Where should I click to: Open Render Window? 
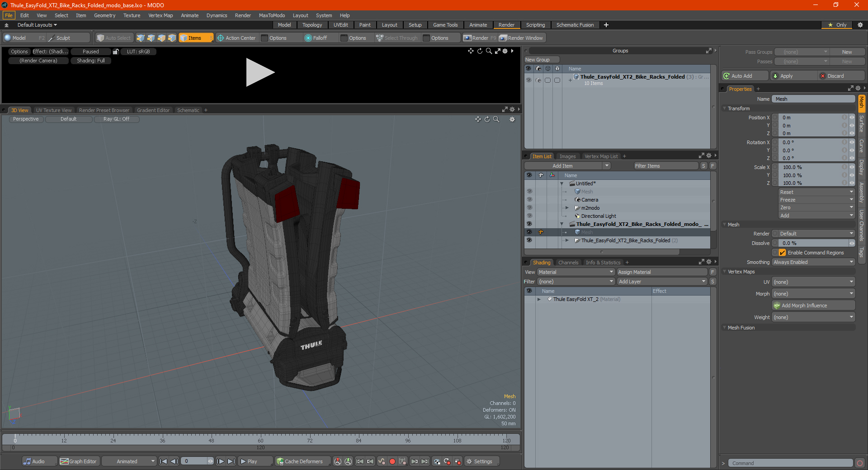[x=521, y=38]
